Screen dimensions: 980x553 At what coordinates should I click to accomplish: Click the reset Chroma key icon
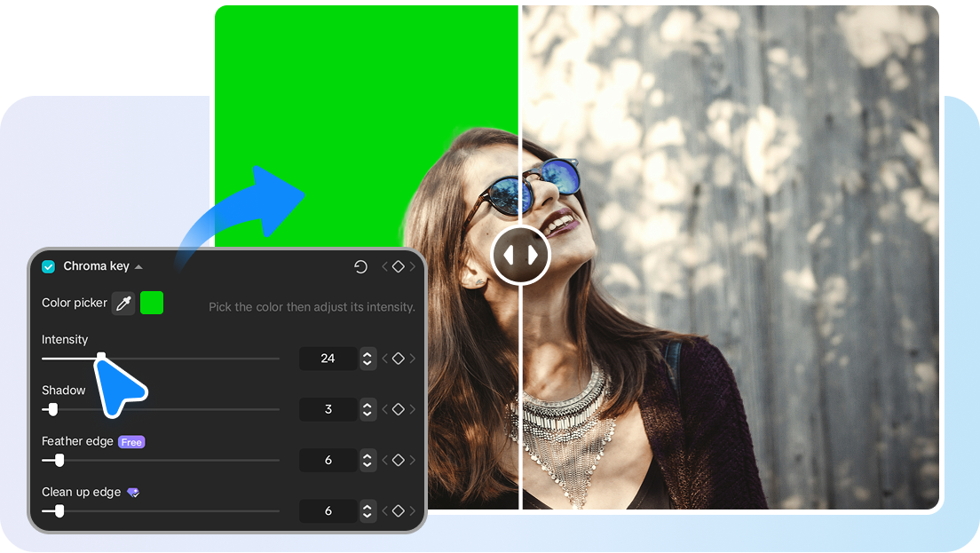click(360, 267)
